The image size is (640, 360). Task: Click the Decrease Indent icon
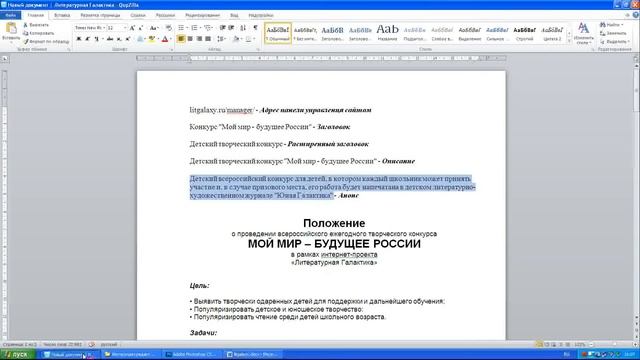222,28
